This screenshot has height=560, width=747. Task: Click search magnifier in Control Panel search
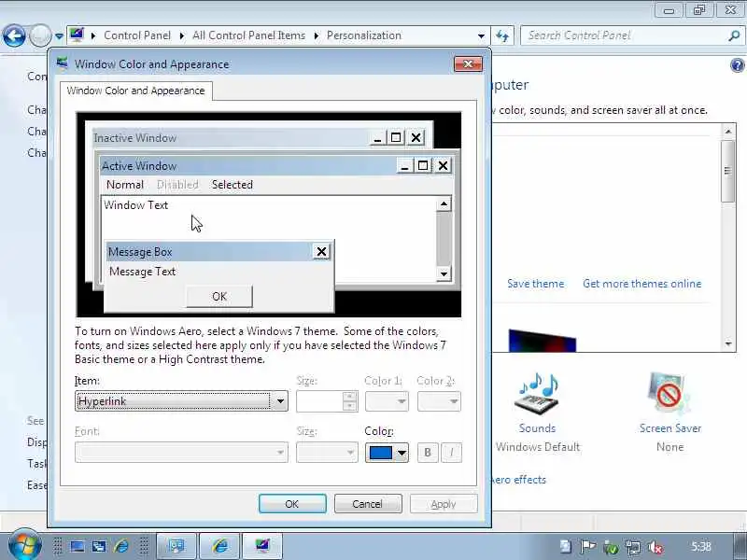pyautogui.click(x=734, y=35)
